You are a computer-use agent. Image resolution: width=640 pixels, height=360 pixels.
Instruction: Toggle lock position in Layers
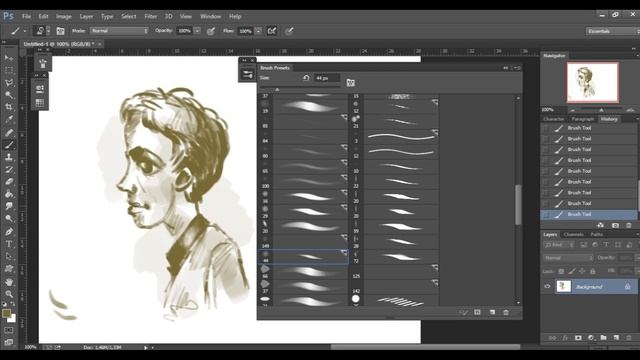pyautogui.click(x=582, y=271)
